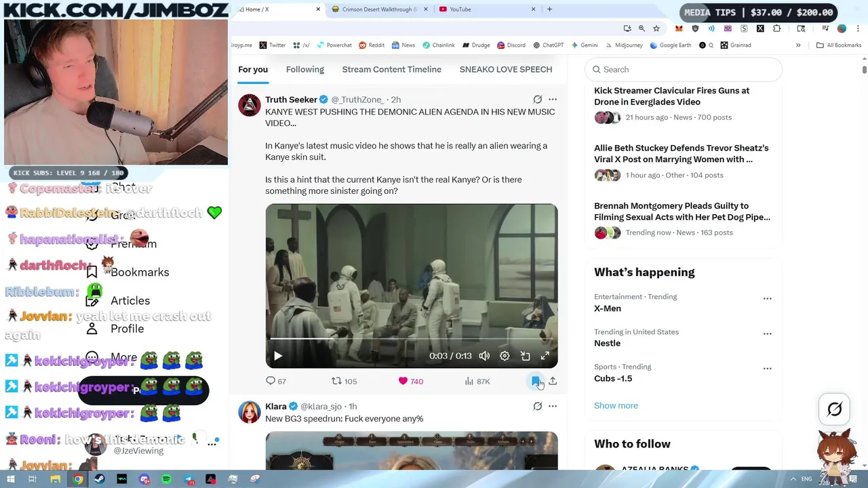Open Powerchat bookmark
Viewport: 868px width, 488px height.
click(x=334, y=45)
